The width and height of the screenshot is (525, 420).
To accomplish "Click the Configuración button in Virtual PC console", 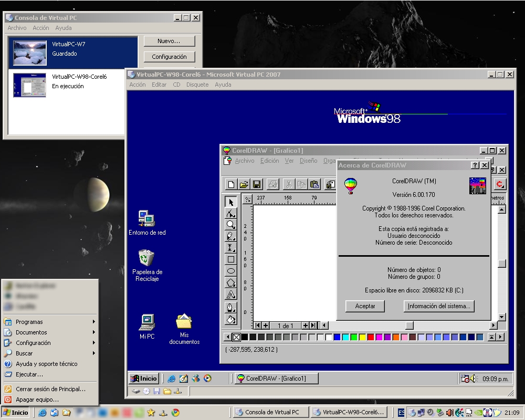I will (169, 57).
